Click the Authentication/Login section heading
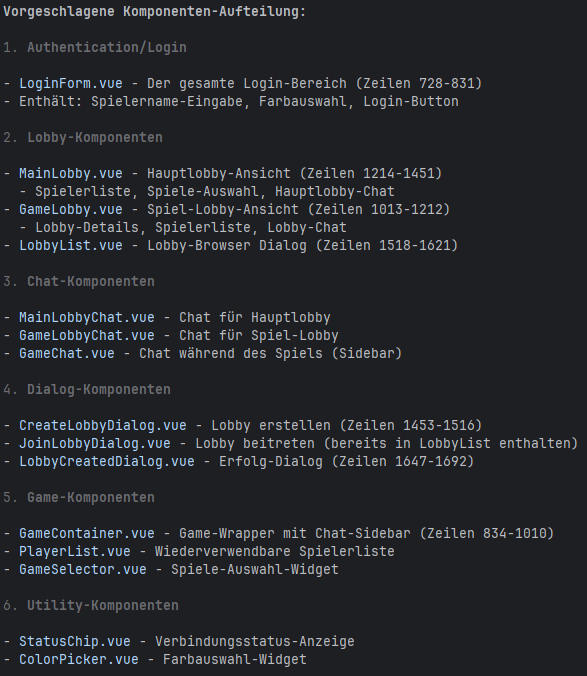This screenshot has width=587, height=676. [107, 47]
